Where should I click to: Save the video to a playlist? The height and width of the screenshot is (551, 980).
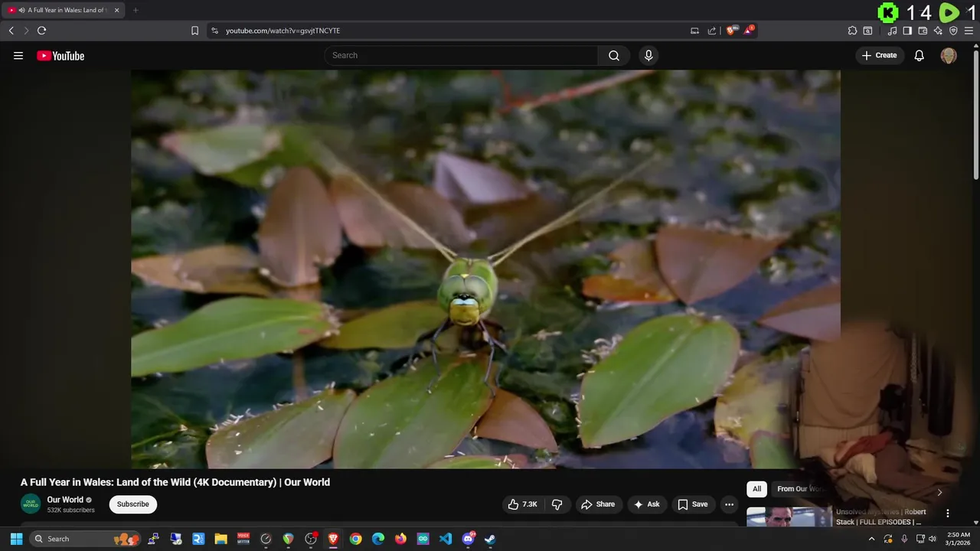pos(692,504)
